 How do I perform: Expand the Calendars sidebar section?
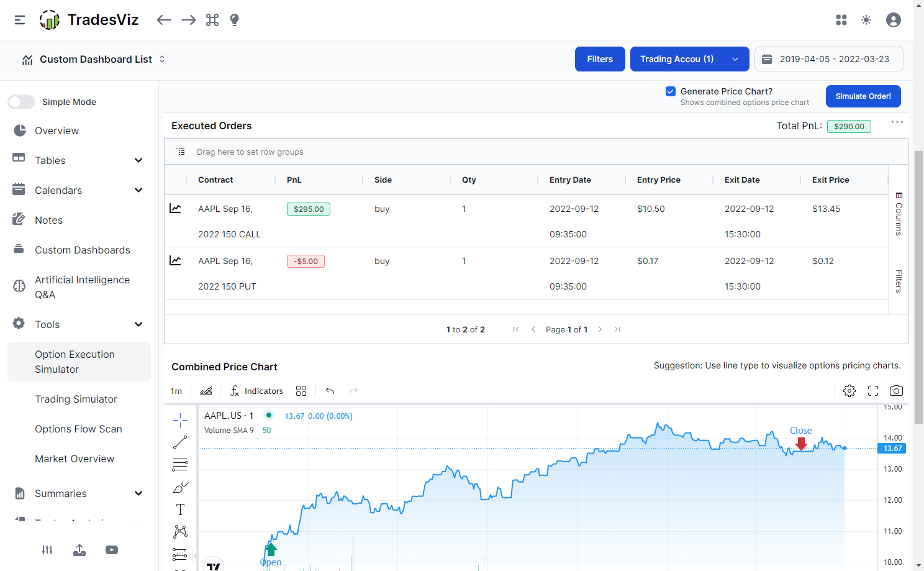tap(138, 190)
